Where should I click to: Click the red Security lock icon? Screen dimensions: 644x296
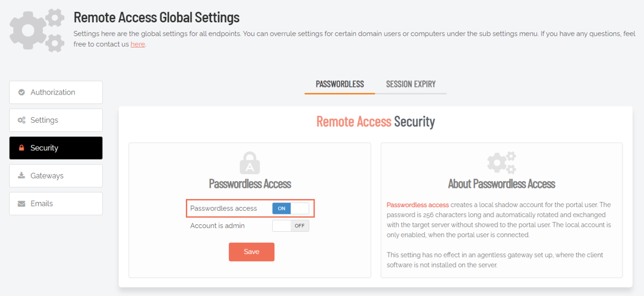point(22,148)
